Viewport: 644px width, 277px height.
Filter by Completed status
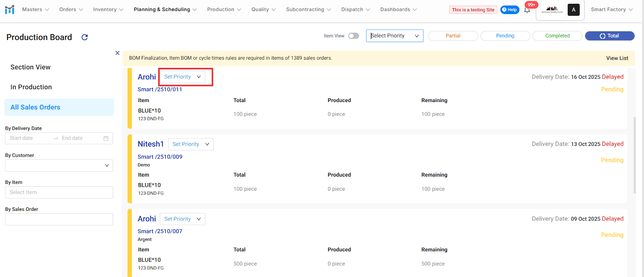point(557,36)
